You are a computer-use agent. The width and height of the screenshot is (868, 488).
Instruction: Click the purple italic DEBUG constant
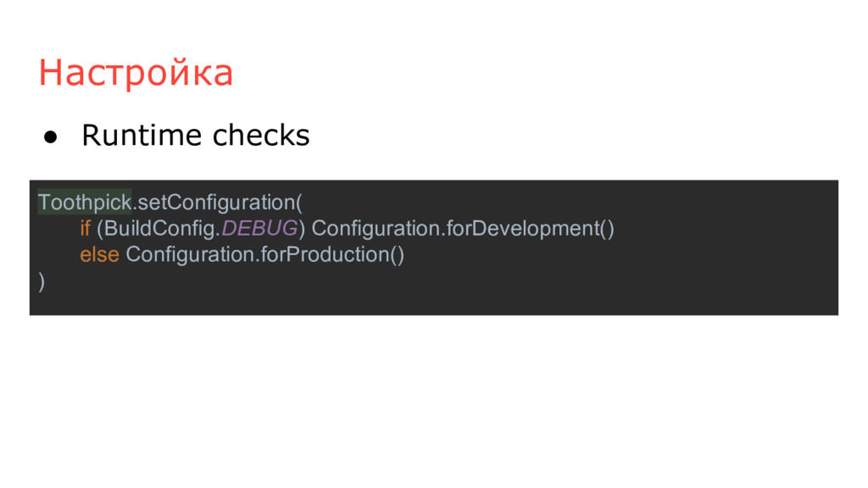click(x=259, y=228)
